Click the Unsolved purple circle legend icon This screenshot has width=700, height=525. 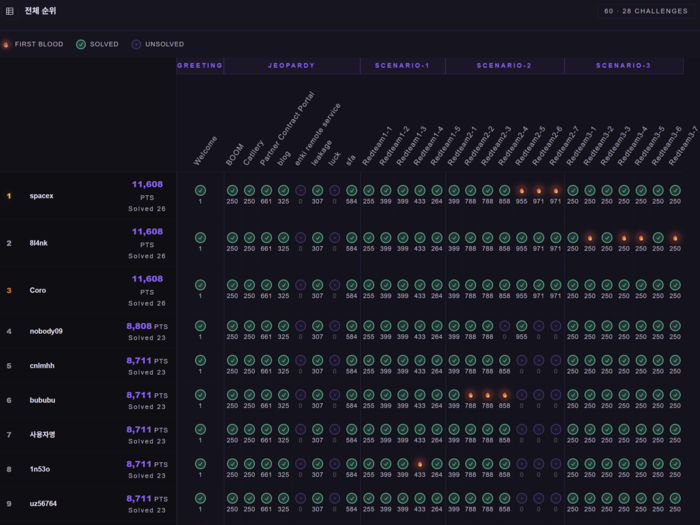click(137, 44)
